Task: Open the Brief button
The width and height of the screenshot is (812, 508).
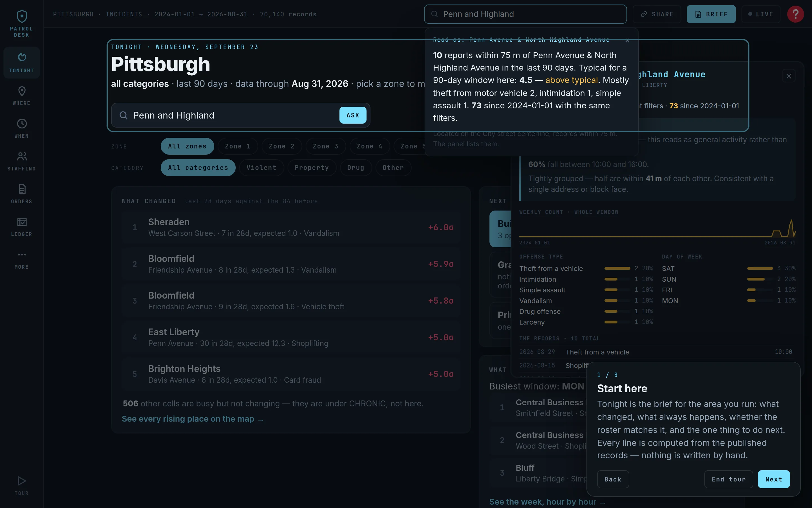Action: point(711,14)
